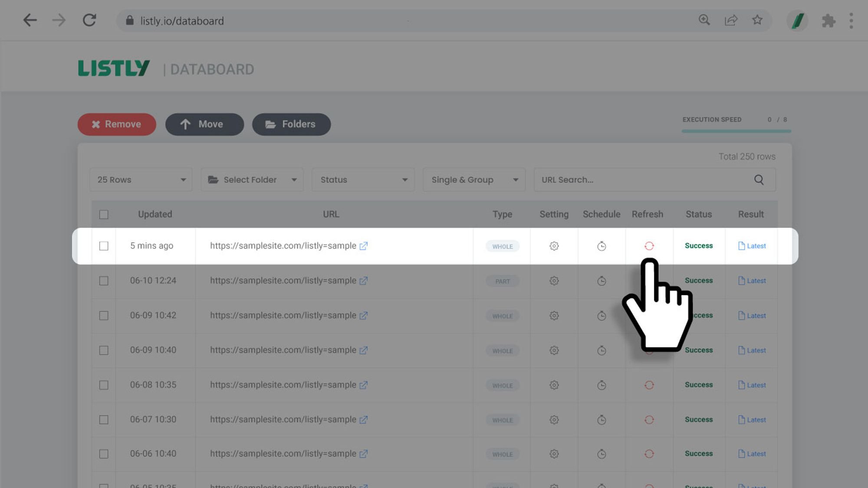Select the 06-09 10:42 row checkbox

pos(104,316)
